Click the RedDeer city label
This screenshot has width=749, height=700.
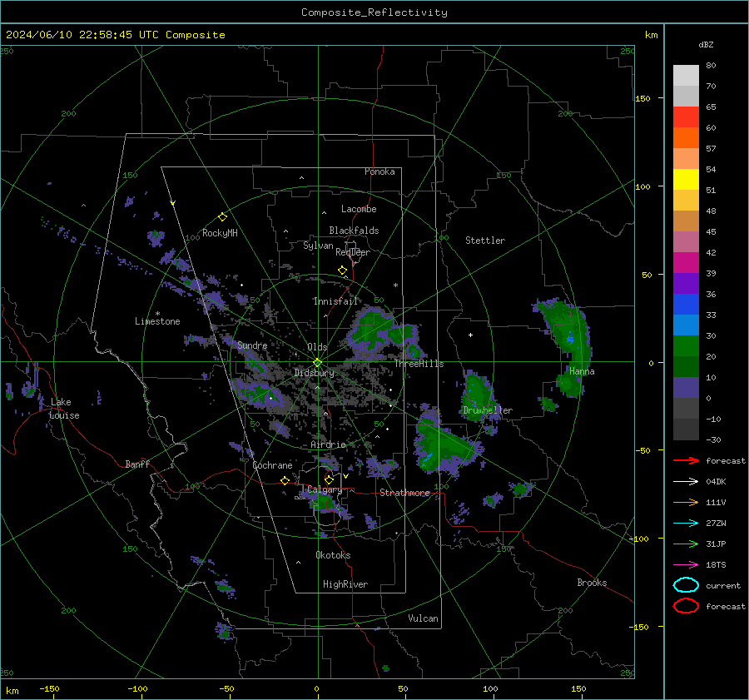click(353, 252)
